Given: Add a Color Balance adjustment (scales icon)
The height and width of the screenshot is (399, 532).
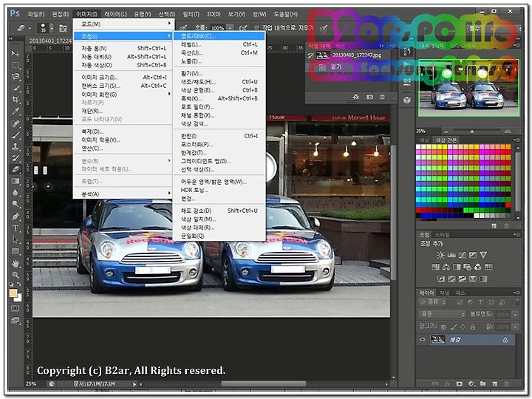Looking at the screenshot, I should tap(446, 267).
